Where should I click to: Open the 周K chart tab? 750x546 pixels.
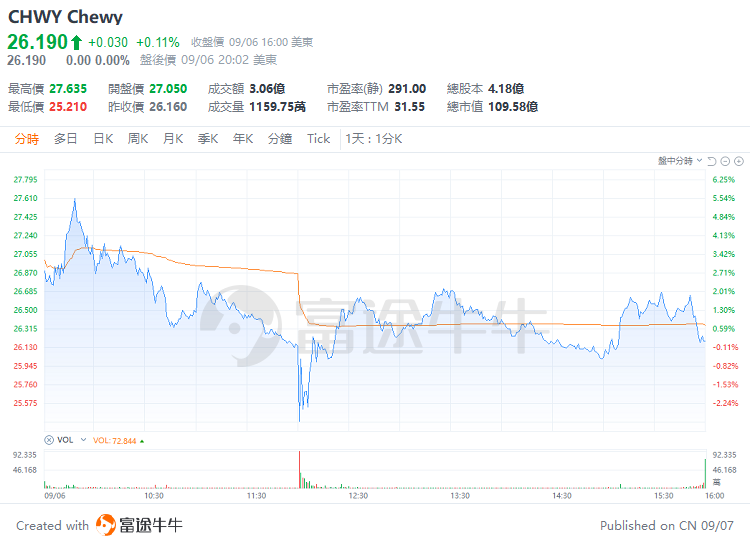(x=138, y=139)
